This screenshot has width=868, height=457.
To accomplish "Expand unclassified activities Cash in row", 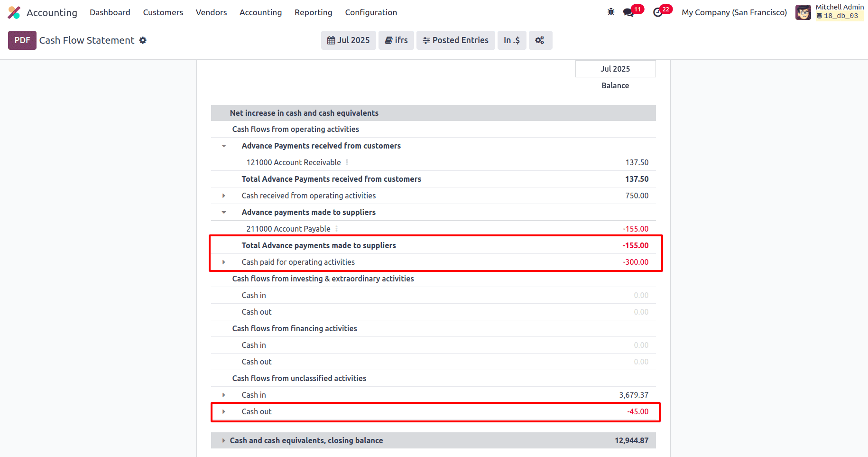I will coord(224,395).
